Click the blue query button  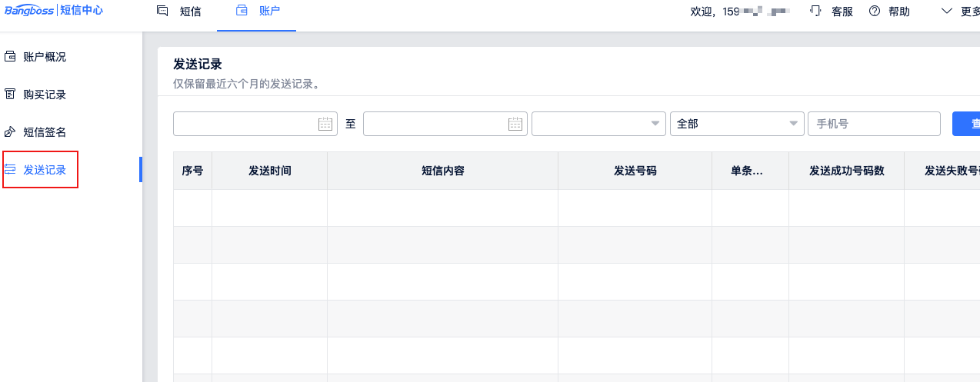pos(968,124)
